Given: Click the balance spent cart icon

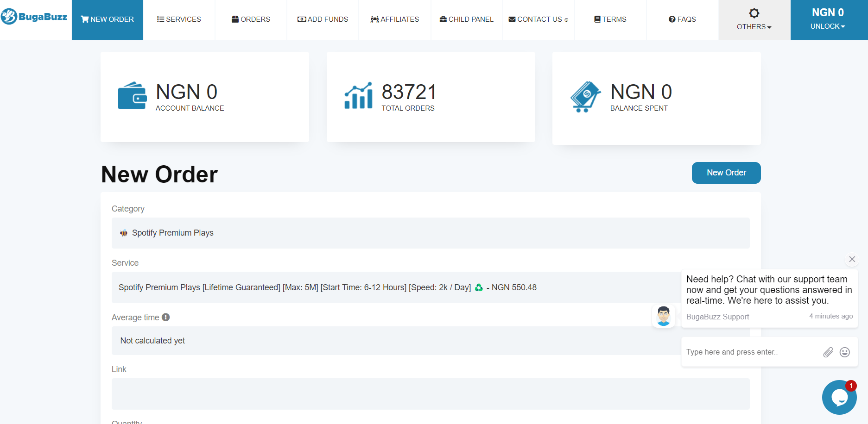Looking at the screenshot, I should point(585,97).
